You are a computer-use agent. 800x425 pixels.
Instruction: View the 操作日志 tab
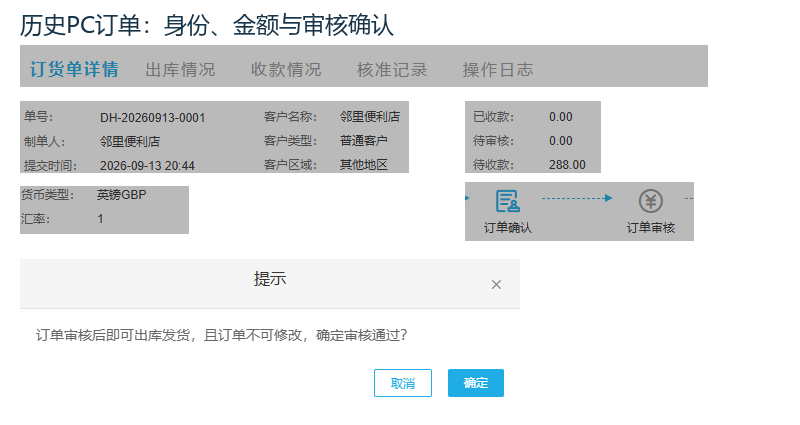498,69
